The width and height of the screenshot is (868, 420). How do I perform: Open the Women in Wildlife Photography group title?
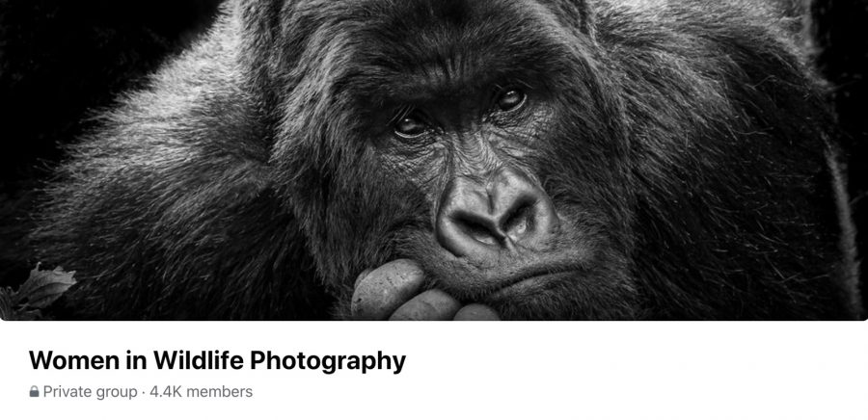pos(217,361)
